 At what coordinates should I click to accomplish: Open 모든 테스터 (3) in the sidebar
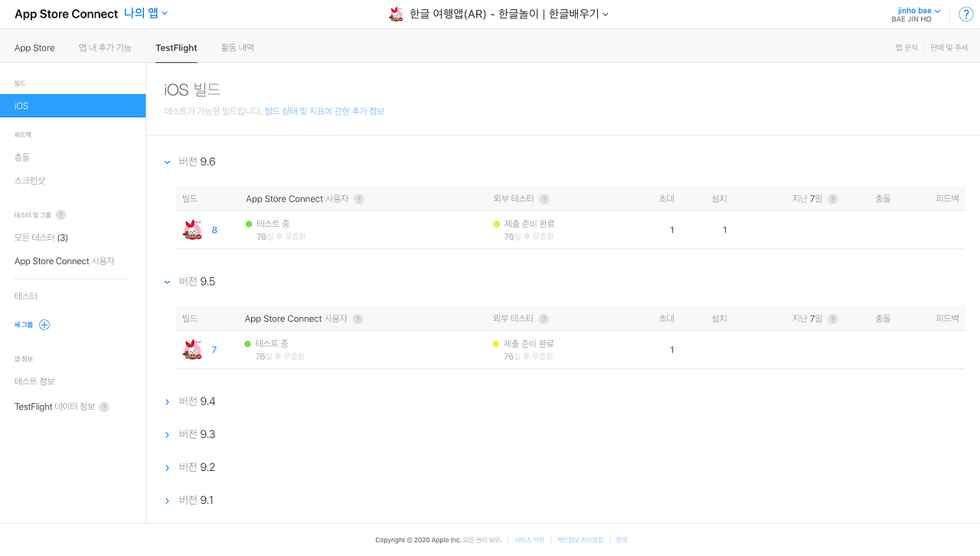point(41,237)
